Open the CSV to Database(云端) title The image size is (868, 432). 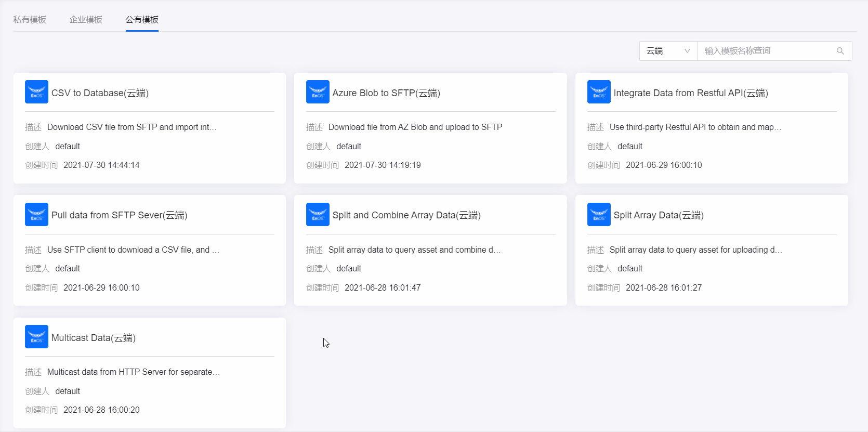click(100, 93)
